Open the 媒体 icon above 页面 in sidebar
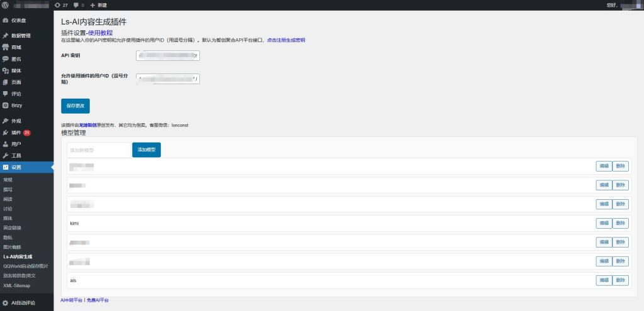This screenshot has width=644, height=311. (x=5, y=70)
